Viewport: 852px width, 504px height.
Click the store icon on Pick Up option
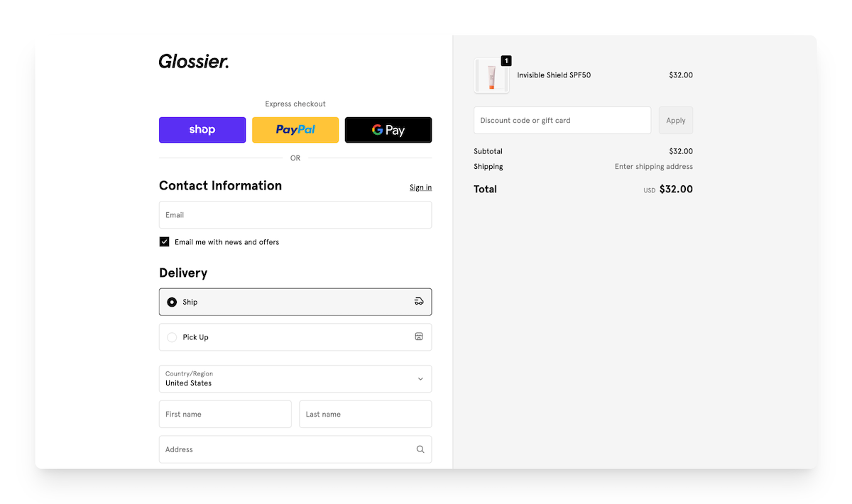tap(419, 336)
